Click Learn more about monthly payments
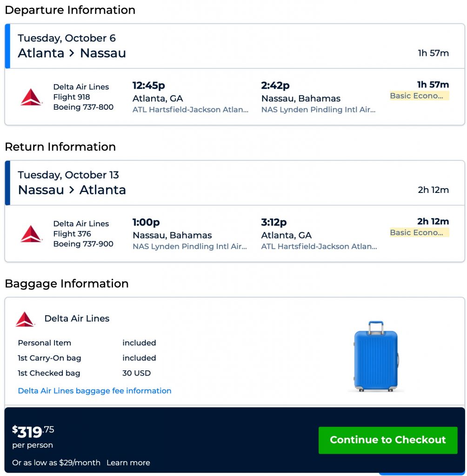Viewport: 467px width, 476px height. pos(128,463)
